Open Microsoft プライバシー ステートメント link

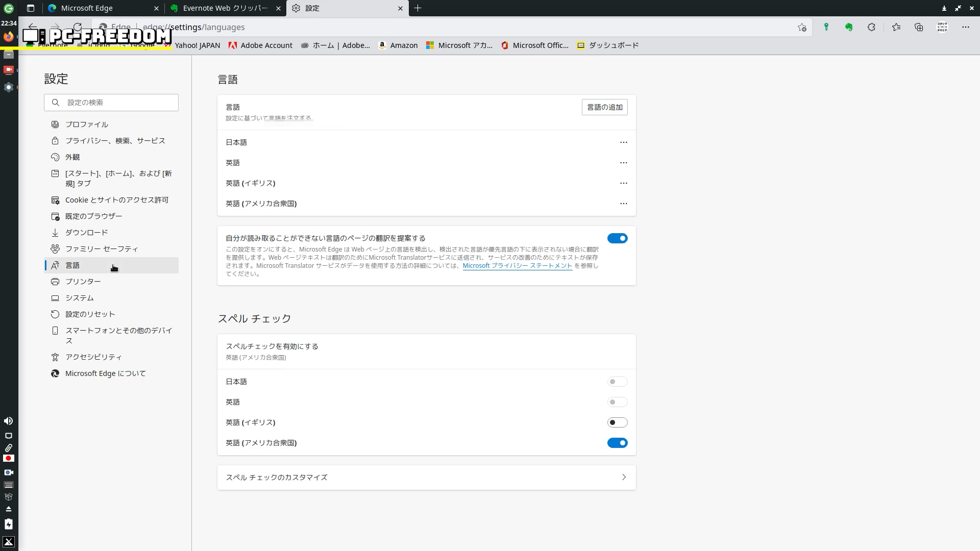[517, 266]
